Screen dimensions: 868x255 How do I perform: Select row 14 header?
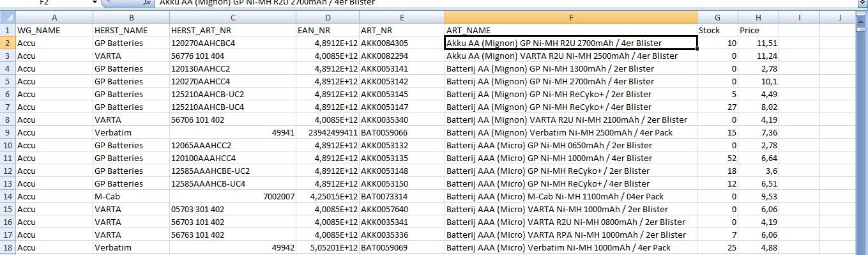click(8, 196)
